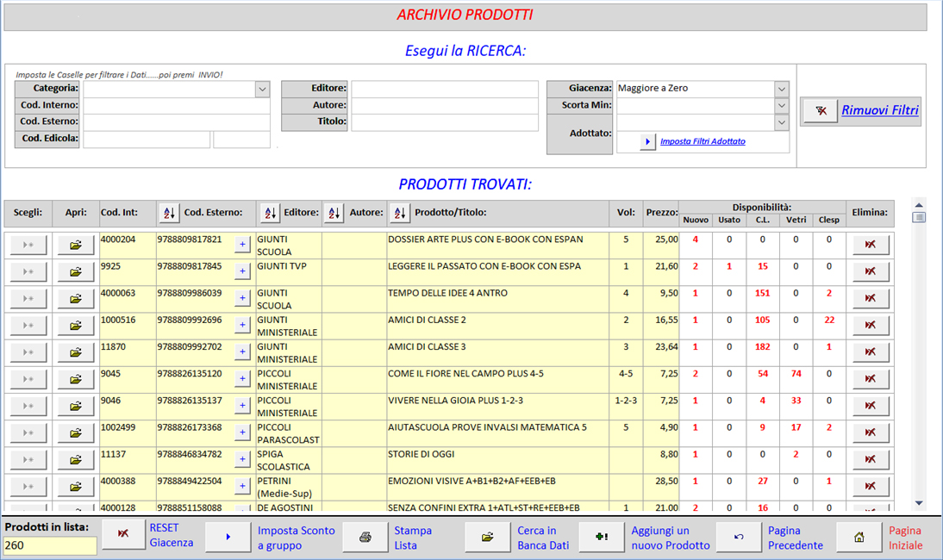Click plus button beside code 9788809817821
The image size is (943, 560).
click(242, 245)
